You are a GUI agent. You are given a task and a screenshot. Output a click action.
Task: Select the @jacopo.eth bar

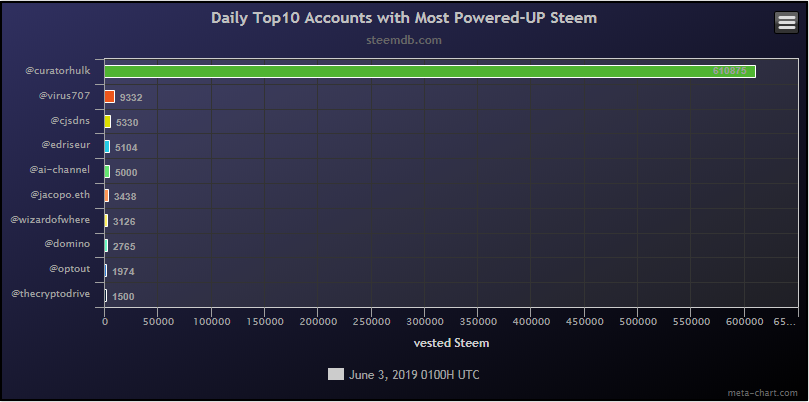[x=106, y=196]
